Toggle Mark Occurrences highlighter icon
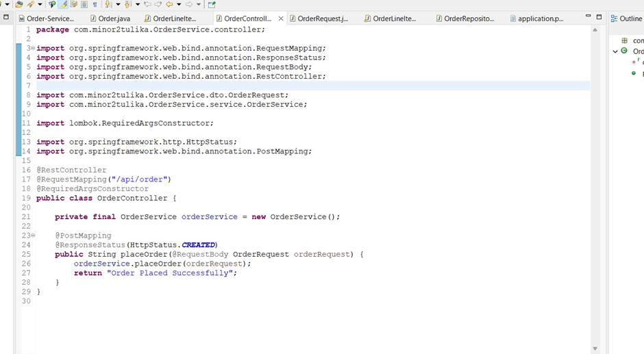The width and height of the screenshot is (644, 354). click(63, 5)
